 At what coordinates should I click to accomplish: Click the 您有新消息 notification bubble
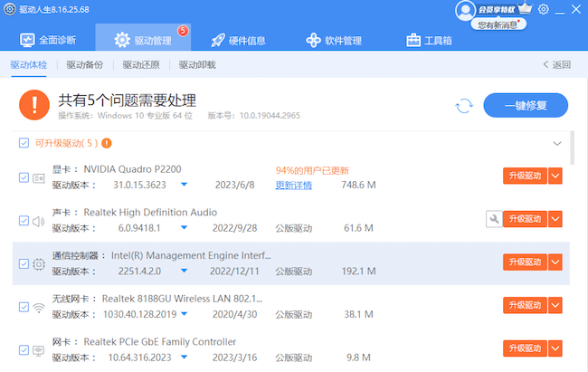pos(498,24)
